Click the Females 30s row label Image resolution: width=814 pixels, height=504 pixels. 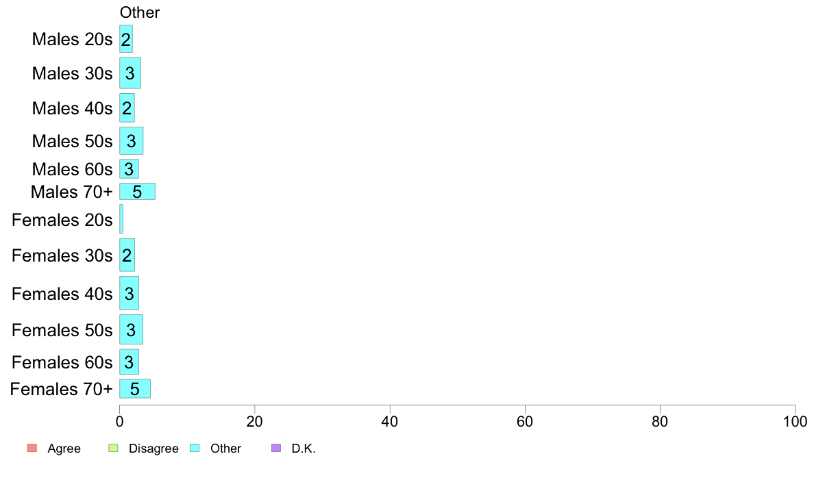[62, 255]
